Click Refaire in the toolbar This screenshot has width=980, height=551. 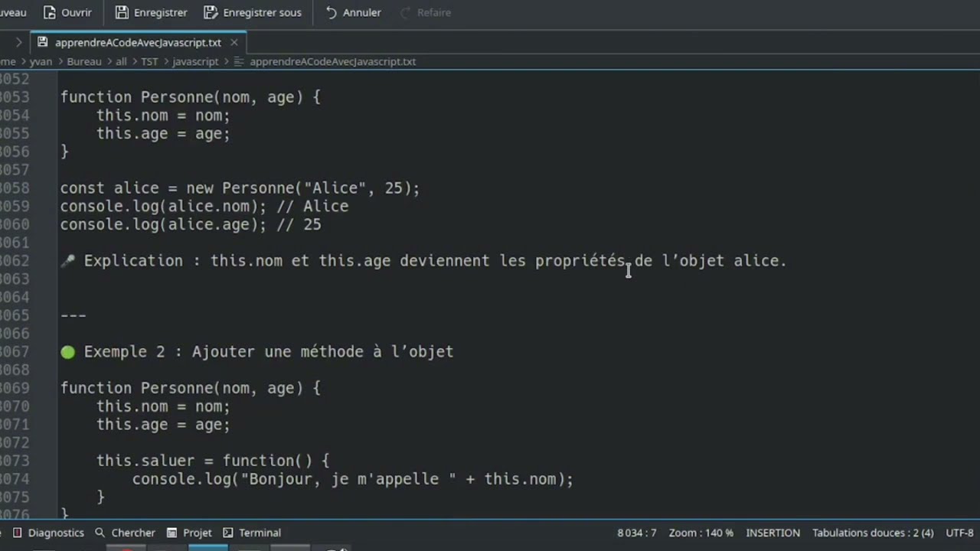coord(426,12)
